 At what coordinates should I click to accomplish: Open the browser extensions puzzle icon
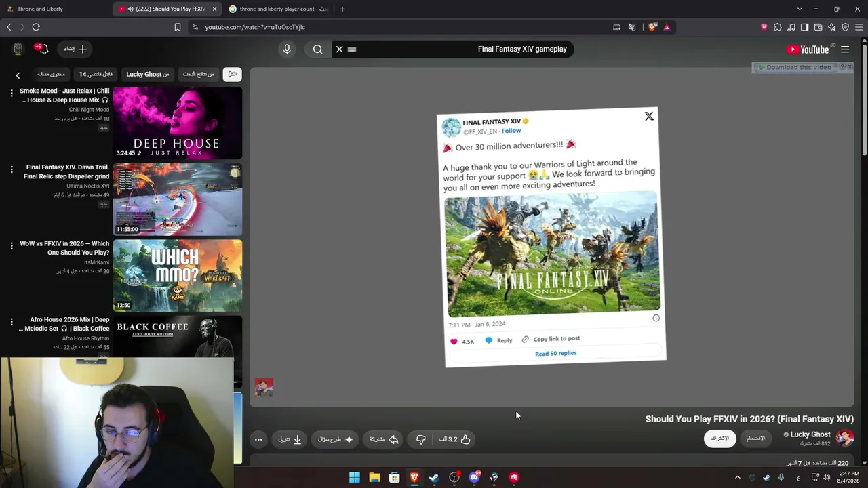[778, 27]
